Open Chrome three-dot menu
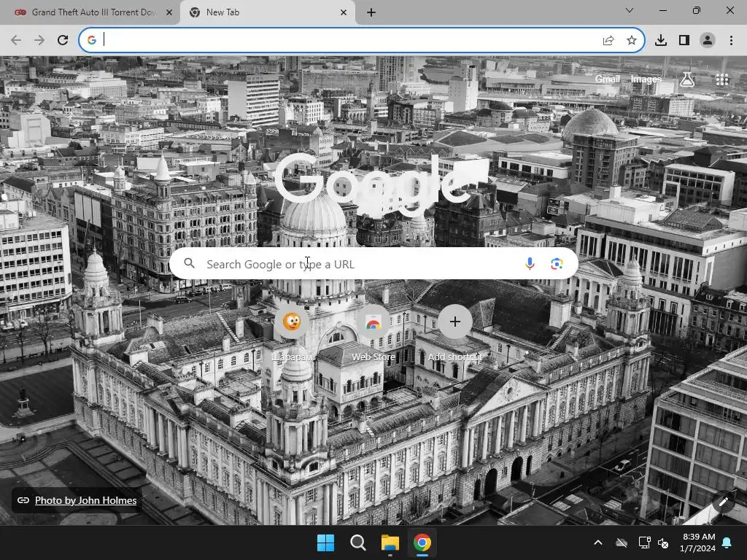The image size is (747, 560). pyautogui.click(x=731, y=41)
